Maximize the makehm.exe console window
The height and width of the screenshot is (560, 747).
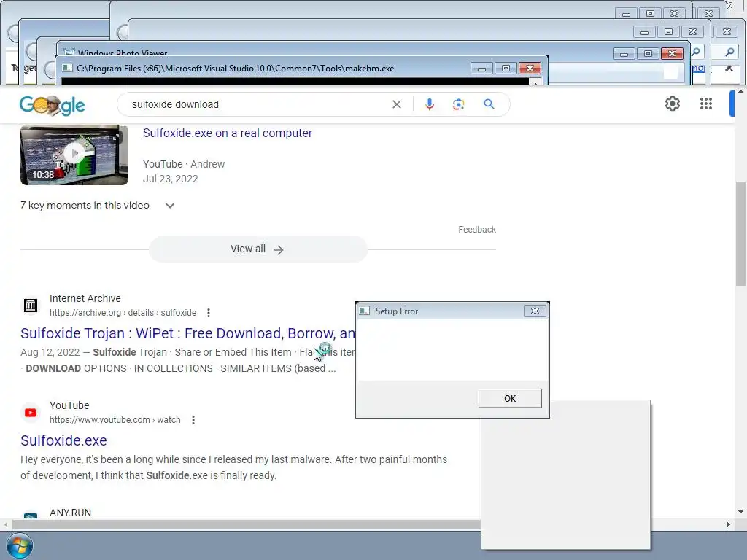tap(506, 68)
